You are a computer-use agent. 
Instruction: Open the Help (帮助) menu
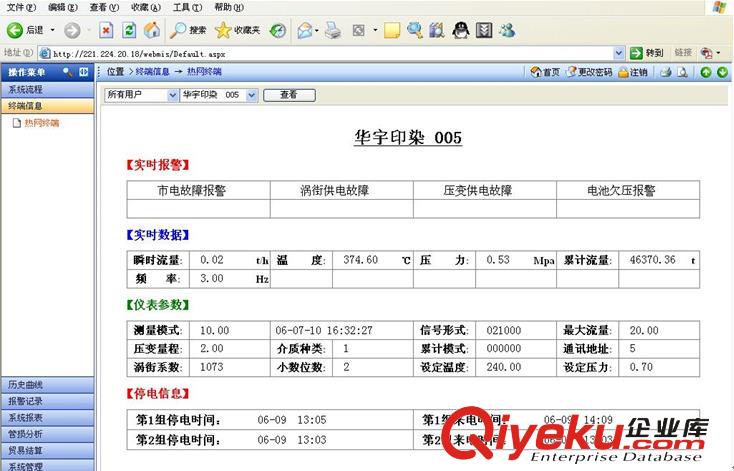tap(229, 7)
